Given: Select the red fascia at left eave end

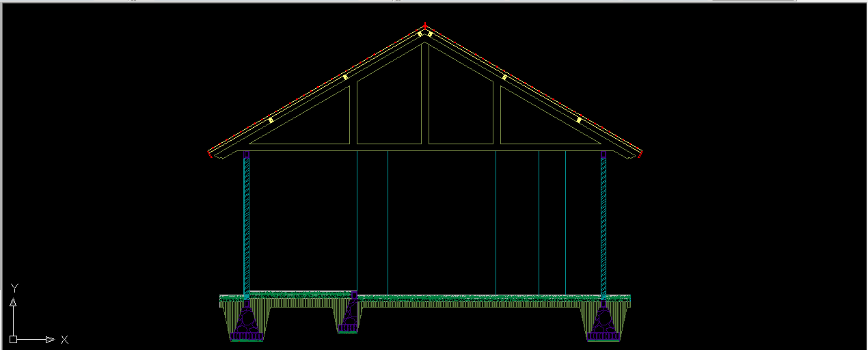Looking at the screenshot, I should [x=211, y=154].
